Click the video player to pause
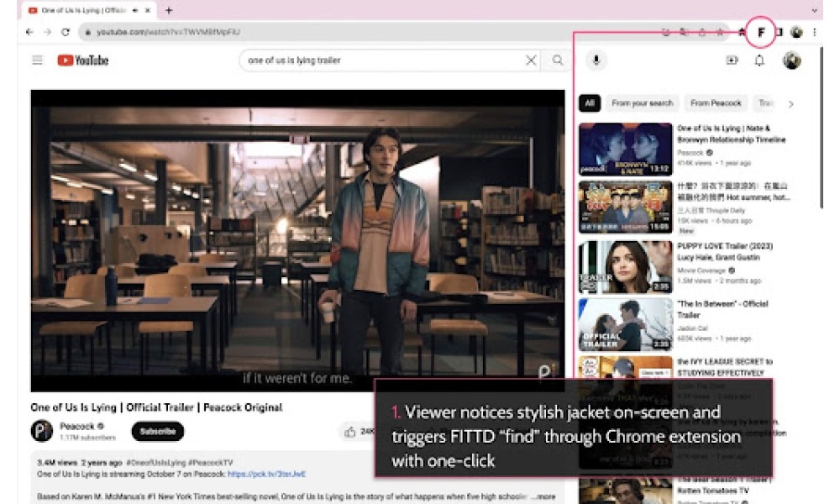840x504 pixels. (297, 240)
